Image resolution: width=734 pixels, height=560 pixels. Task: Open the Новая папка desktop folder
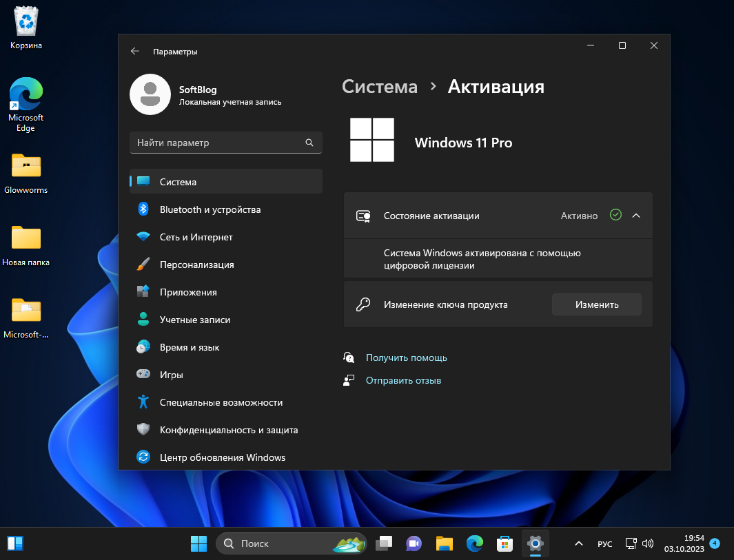[26, 246]
